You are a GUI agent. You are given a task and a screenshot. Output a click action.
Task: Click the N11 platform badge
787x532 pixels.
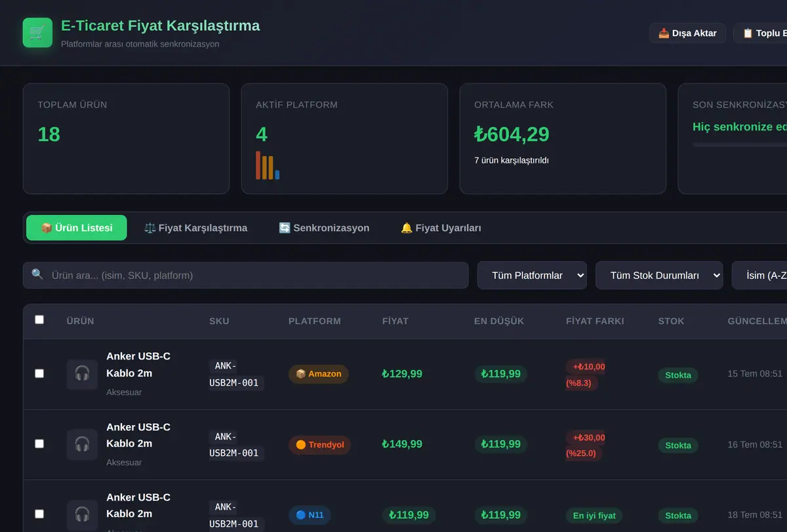(x=310, y=515)
